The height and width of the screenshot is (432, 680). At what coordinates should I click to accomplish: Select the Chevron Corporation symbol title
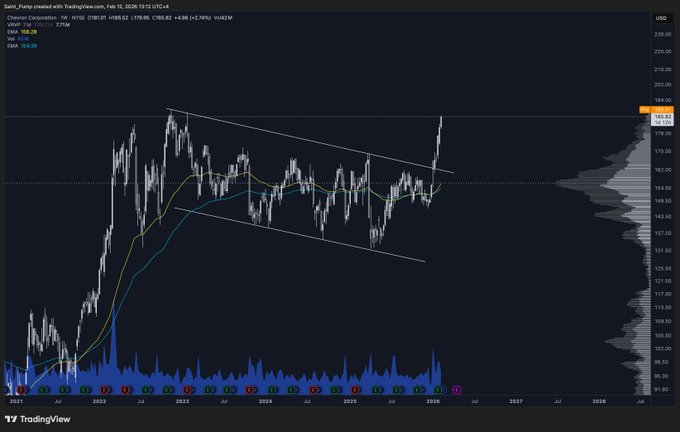click(x=32, y=18)
